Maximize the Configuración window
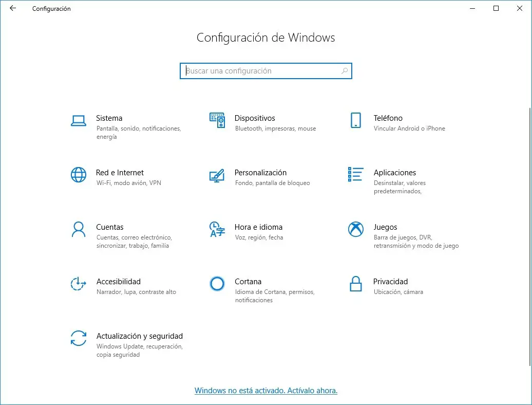Image resolution: width=532 pixels, height=405 pixels. click(x=496, y=8)
